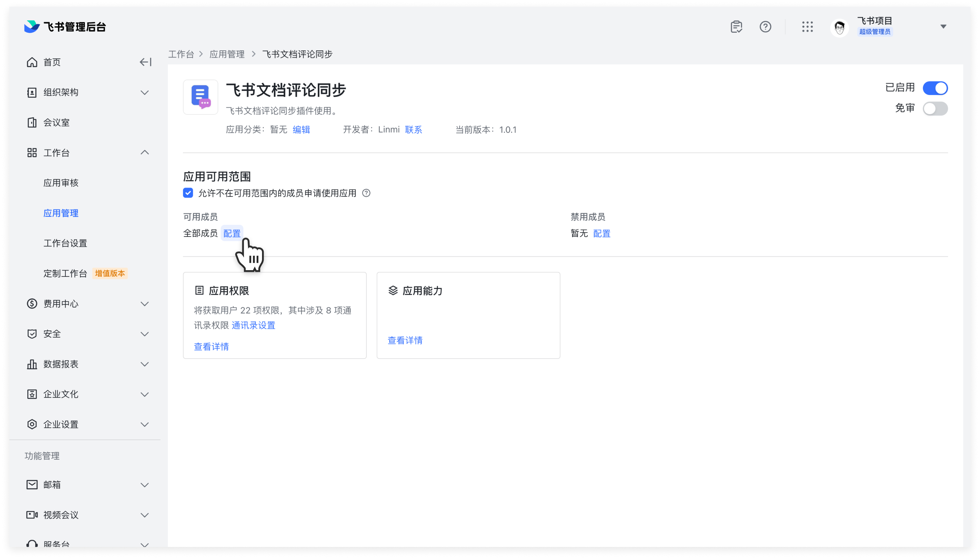Click the 应用权限 document icon
This screenshot has height=559, width=980.
coord(199,290)
